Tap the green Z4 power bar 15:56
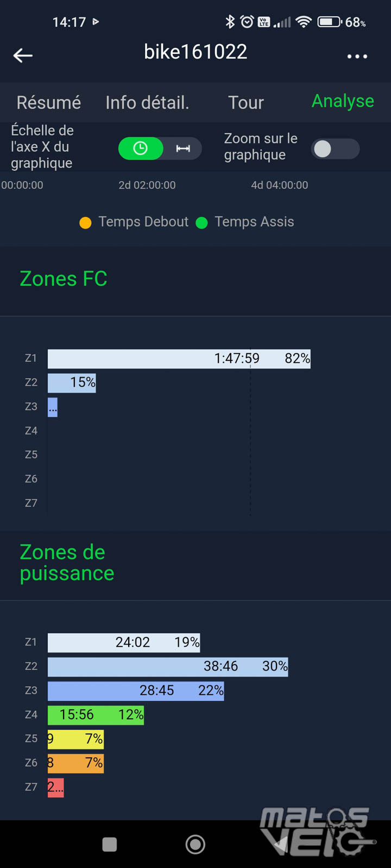The height and width of the screenshot is (868, 391). click(x=96, y=715)
